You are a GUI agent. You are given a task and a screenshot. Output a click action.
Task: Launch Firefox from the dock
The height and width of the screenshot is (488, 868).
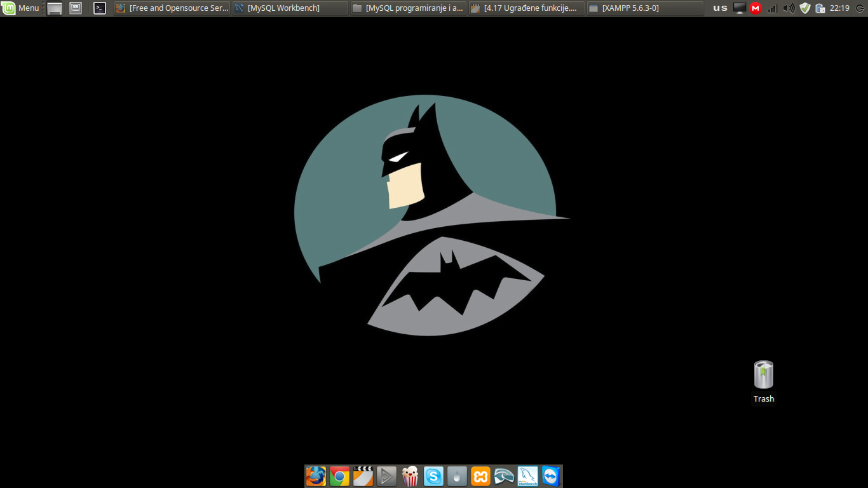(x=316, y=476)
